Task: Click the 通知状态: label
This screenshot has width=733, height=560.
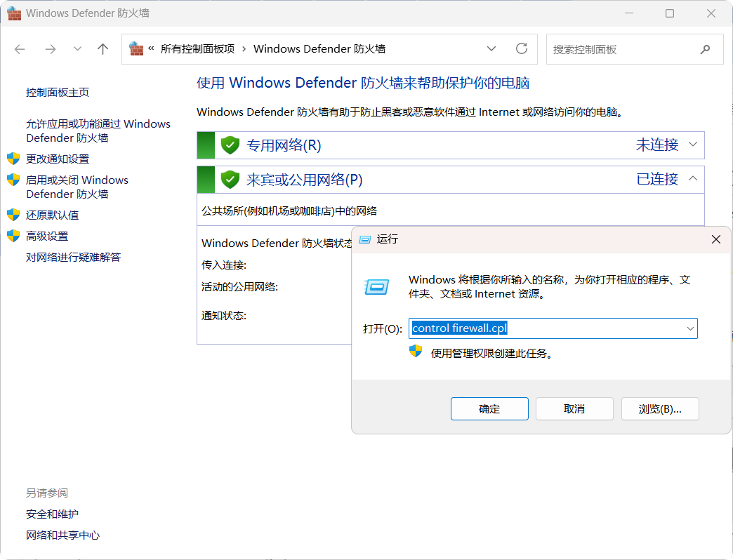Action: [x=224, y=316]
